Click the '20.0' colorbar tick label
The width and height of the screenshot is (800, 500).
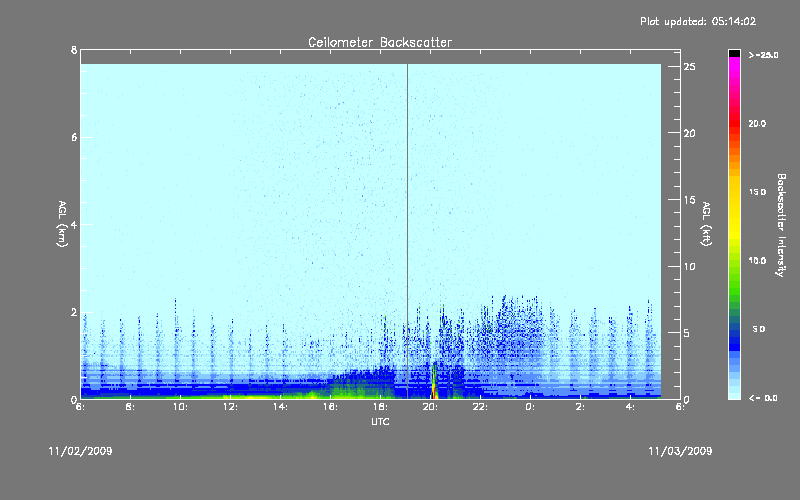(x=757, y=123)
